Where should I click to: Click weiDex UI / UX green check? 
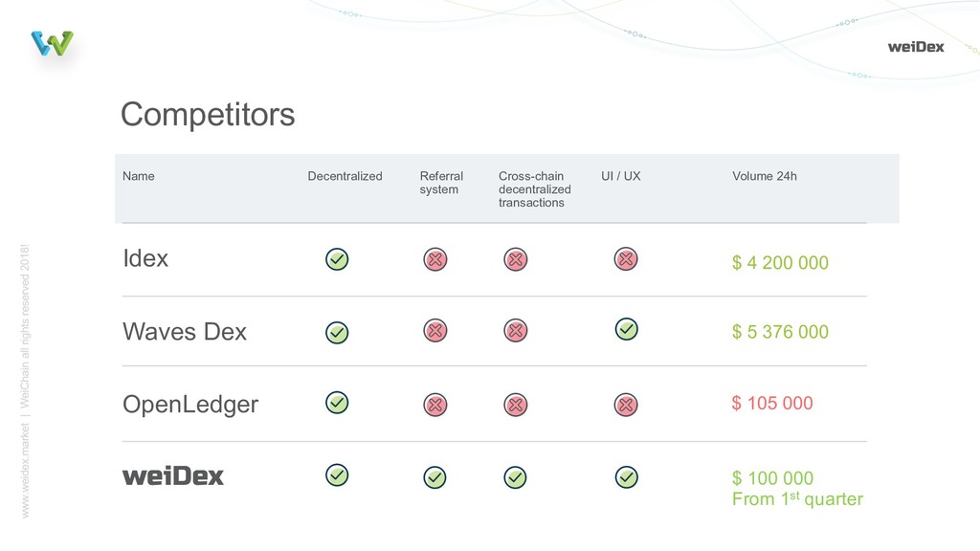pyautogui.click(x=626, y=475)
